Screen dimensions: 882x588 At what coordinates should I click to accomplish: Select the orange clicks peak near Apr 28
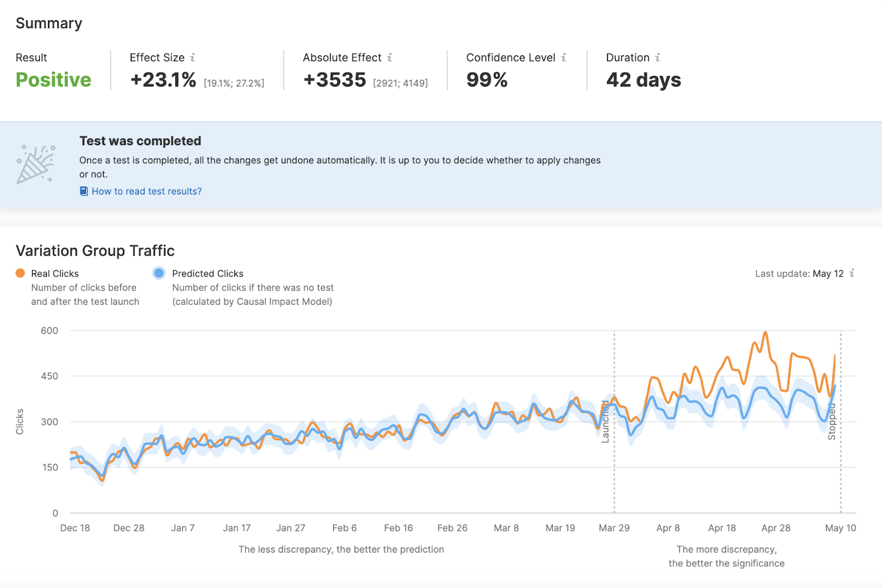click(765, 332)
